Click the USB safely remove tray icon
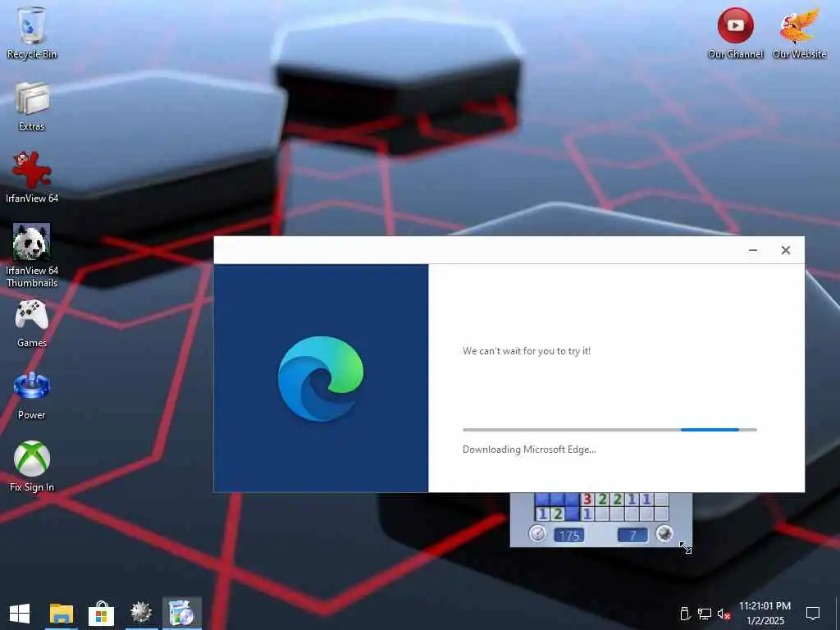 coord(685,614)
